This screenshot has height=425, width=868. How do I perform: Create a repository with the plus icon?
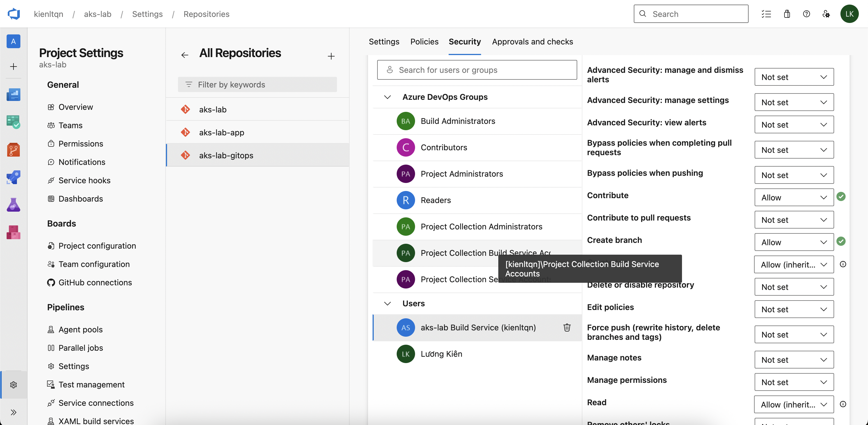pos(331,56)
